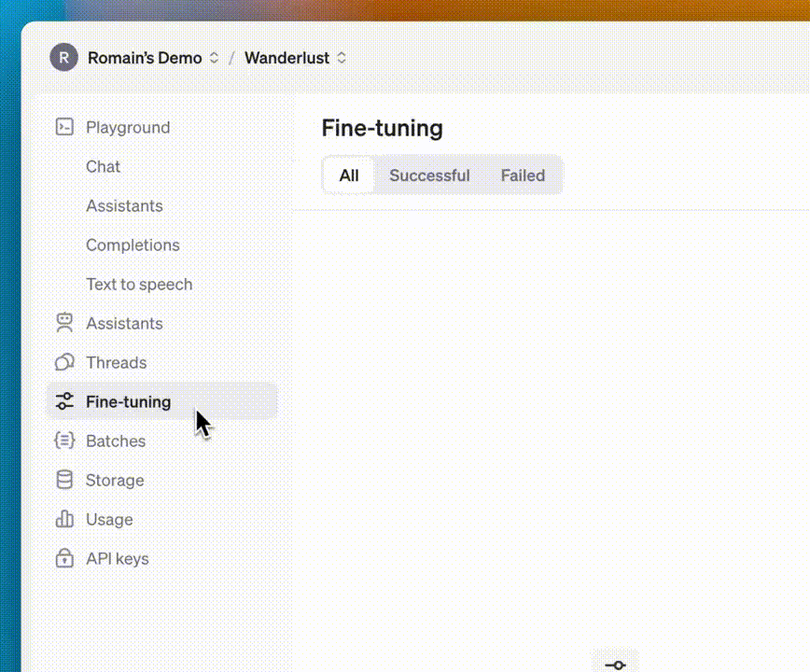810x672 pixels.
Task: Click the R avatar for Romain's Demo
Action: tap(64, 57)
